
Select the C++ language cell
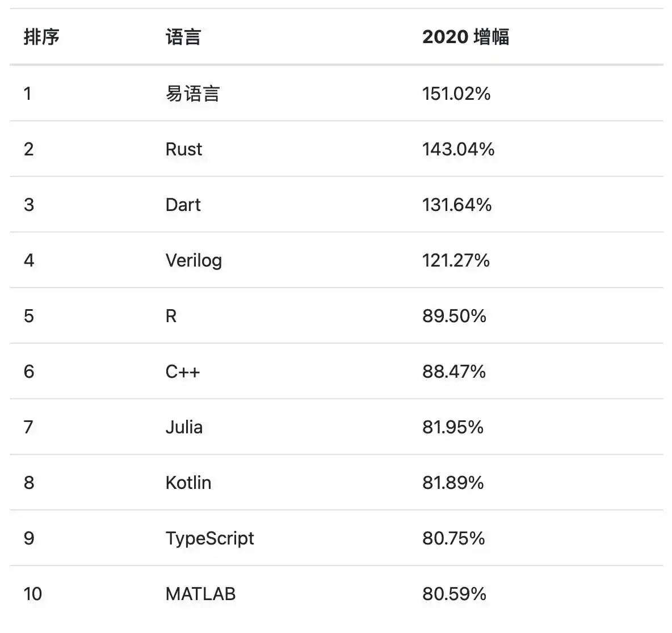[x=183, y=372]
